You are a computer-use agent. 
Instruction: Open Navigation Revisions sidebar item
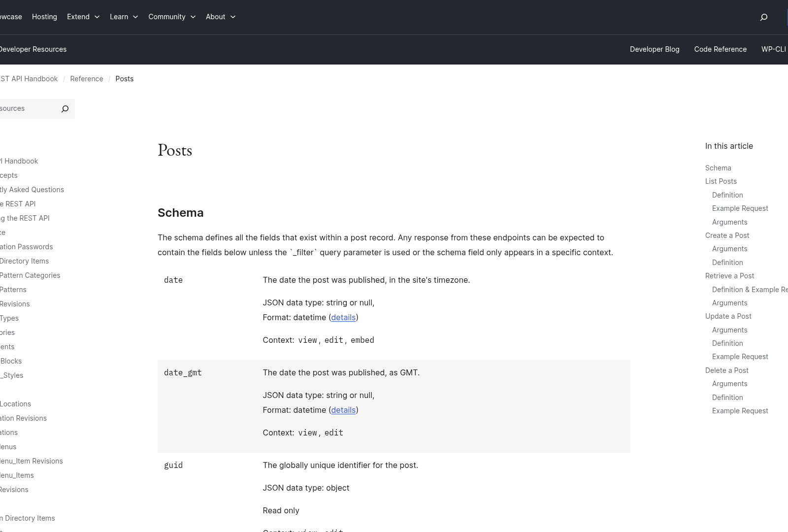(x=24, y=418)
